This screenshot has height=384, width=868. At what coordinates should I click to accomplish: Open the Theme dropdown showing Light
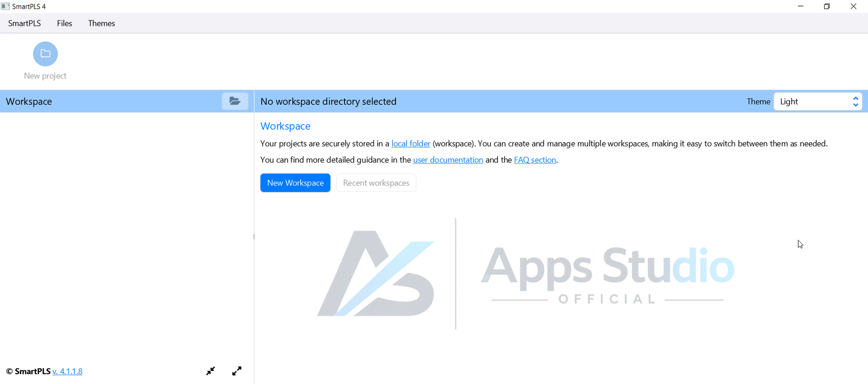pyautogui.click(x=818, y=101)
